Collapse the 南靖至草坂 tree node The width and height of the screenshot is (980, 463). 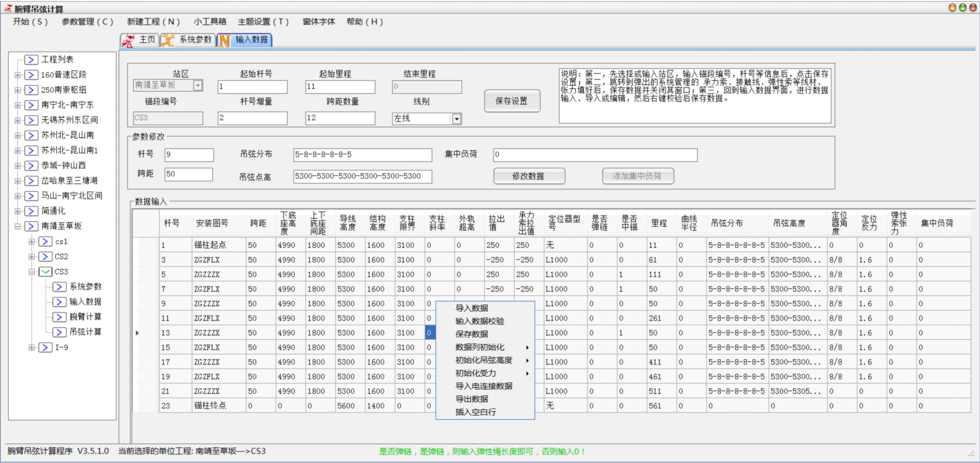[17, 226]
